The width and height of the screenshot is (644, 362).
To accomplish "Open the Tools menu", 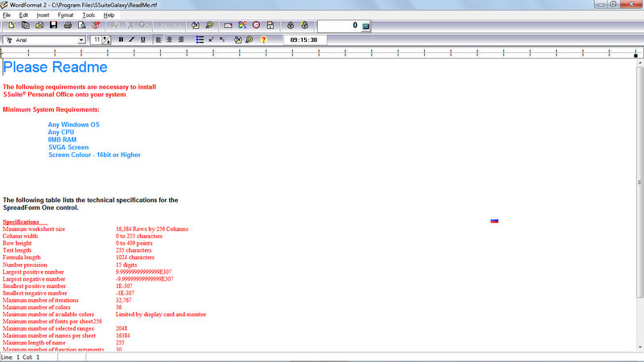I will point(89,15).
